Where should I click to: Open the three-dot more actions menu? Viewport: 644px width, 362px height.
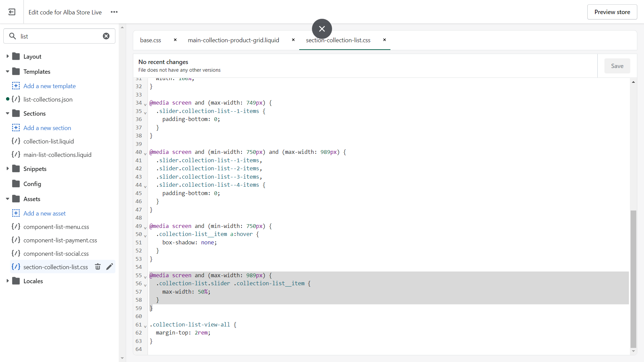(114, 12)
